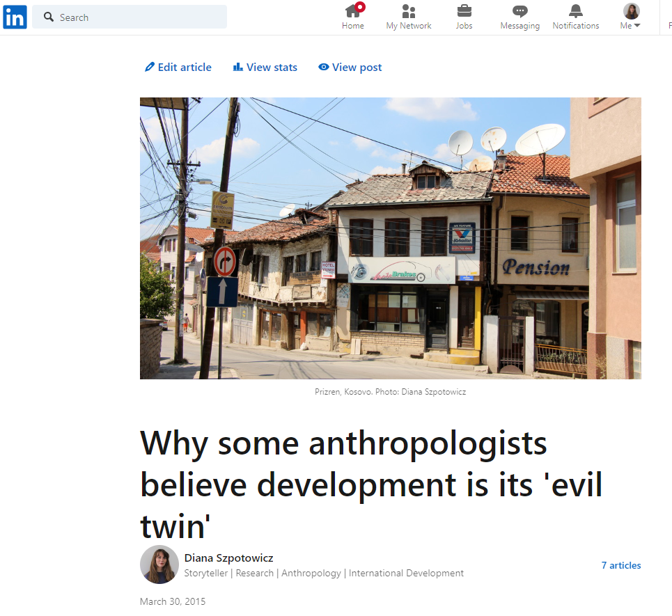Click the Prizren street cover photo

[x=391, y=238]
